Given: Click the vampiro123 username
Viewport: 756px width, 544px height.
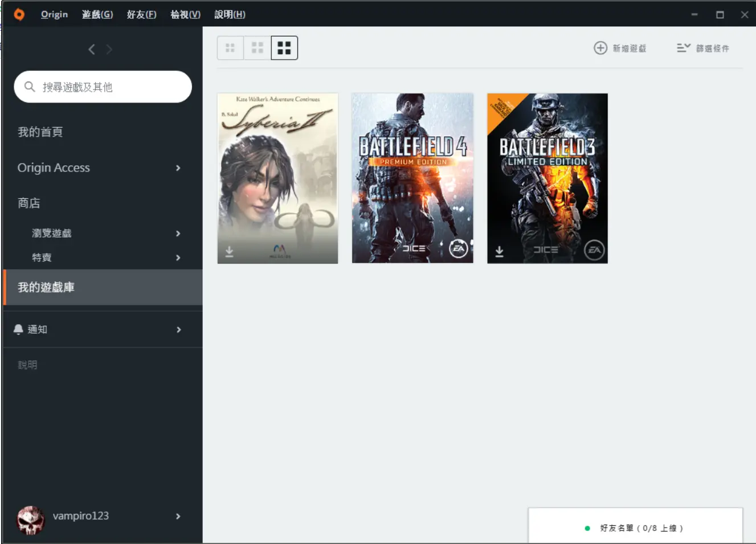Looking at the screenshot, I should click(80, 516).
